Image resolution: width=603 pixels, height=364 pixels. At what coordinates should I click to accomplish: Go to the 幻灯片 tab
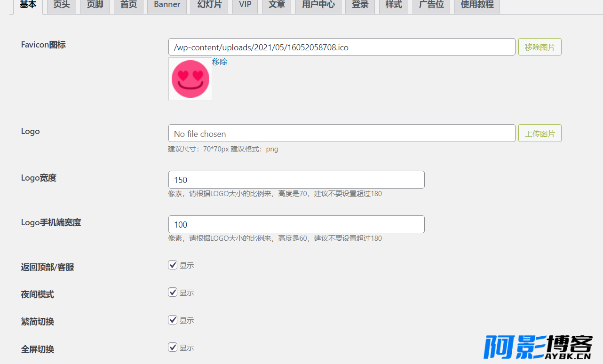point(209,5)
